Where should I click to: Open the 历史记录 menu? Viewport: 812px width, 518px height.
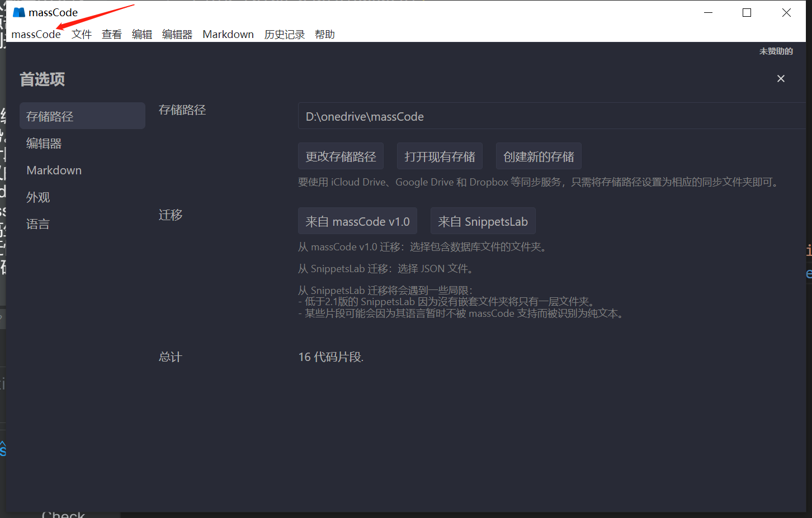(x=285, y=34)
